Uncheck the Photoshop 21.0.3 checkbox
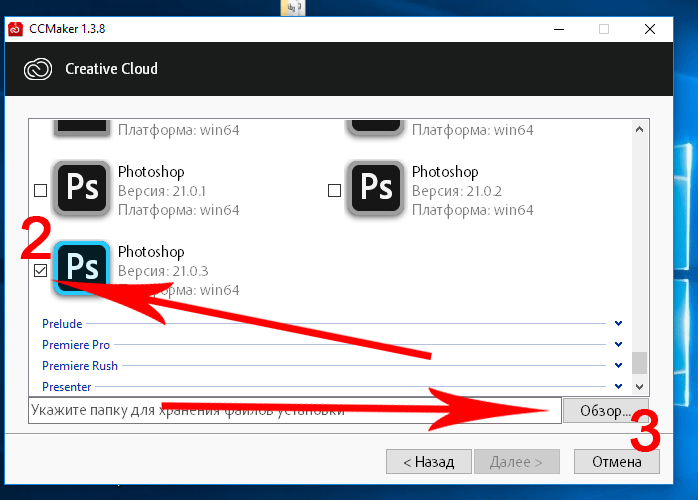Viewport: 698px width, 500px height. click(x=41, y=270)
